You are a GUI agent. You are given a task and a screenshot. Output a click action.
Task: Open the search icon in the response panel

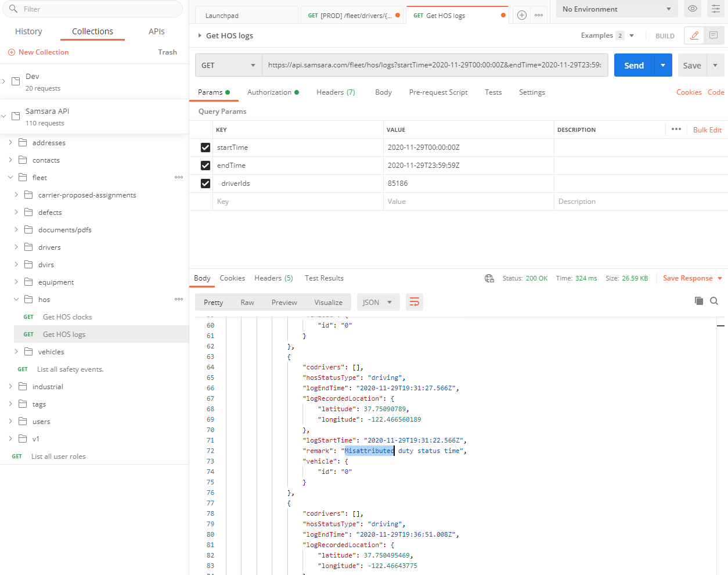point(714,301)
